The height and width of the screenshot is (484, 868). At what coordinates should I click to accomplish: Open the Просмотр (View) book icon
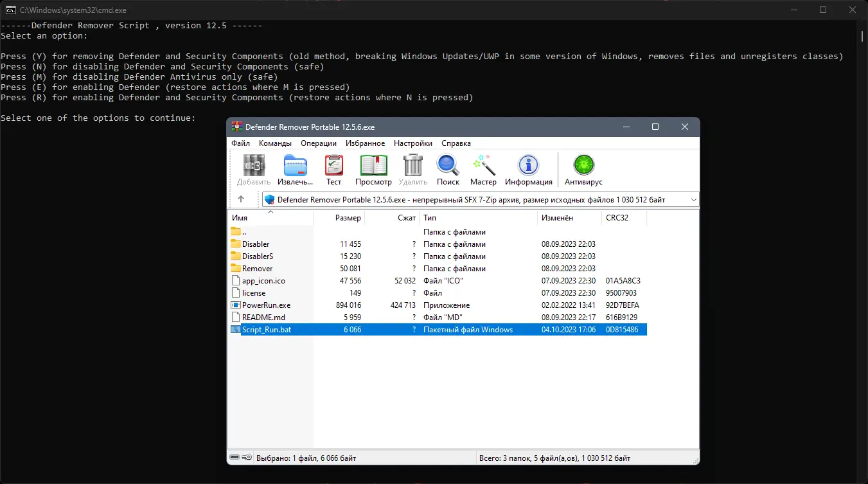(x=373, y=170)
